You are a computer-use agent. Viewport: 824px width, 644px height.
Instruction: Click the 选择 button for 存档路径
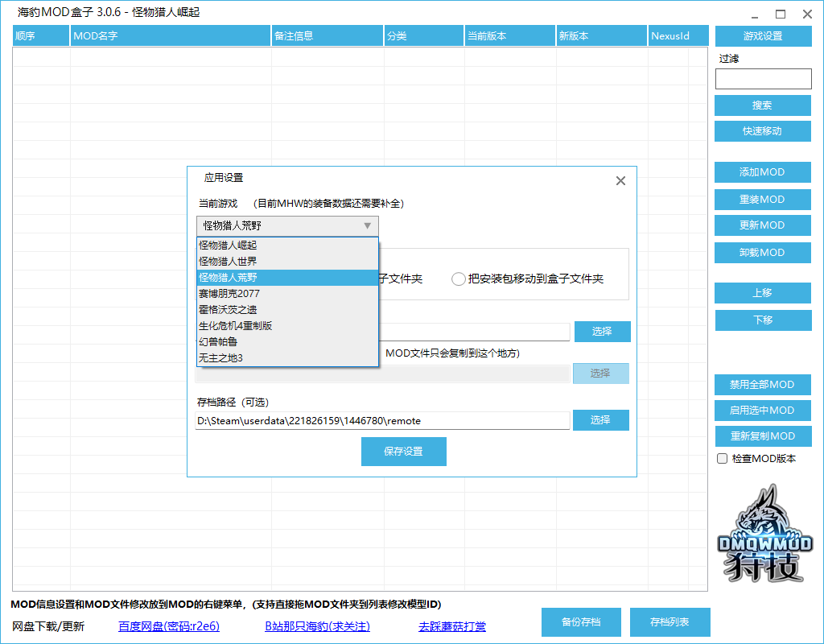pyautogui.click(x=600, y=420)
